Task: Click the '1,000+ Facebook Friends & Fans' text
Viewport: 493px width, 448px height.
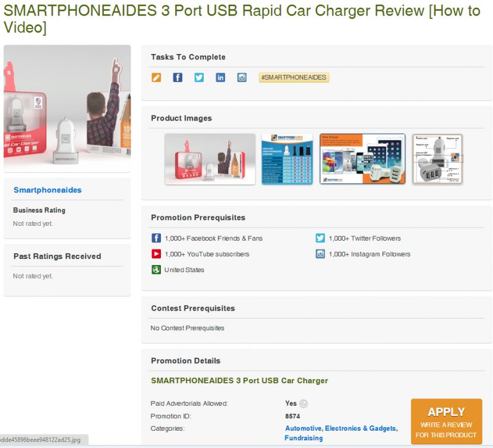Action: point(213,238)
